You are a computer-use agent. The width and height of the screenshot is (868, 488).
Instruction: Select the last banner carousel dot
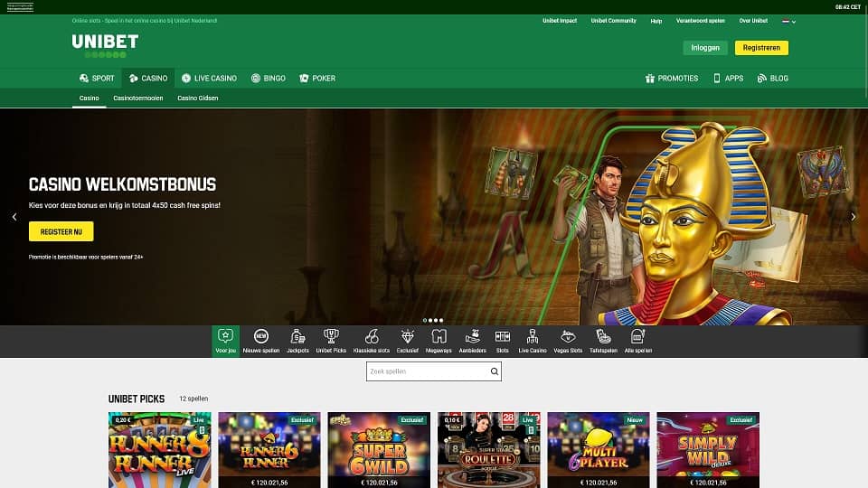(441, 320)
